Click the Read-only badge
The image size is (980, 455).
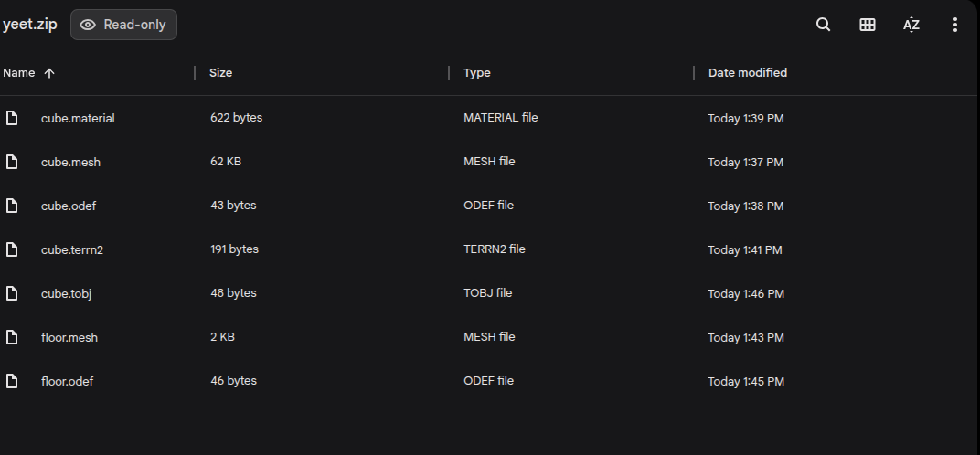123,25
